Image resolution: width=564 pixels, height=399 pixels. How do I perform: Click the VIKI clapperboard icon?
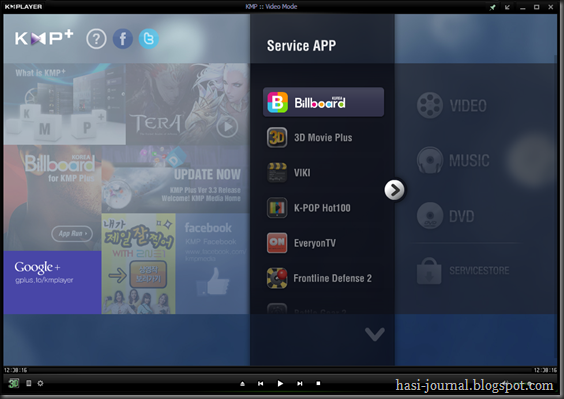point(277,173)
